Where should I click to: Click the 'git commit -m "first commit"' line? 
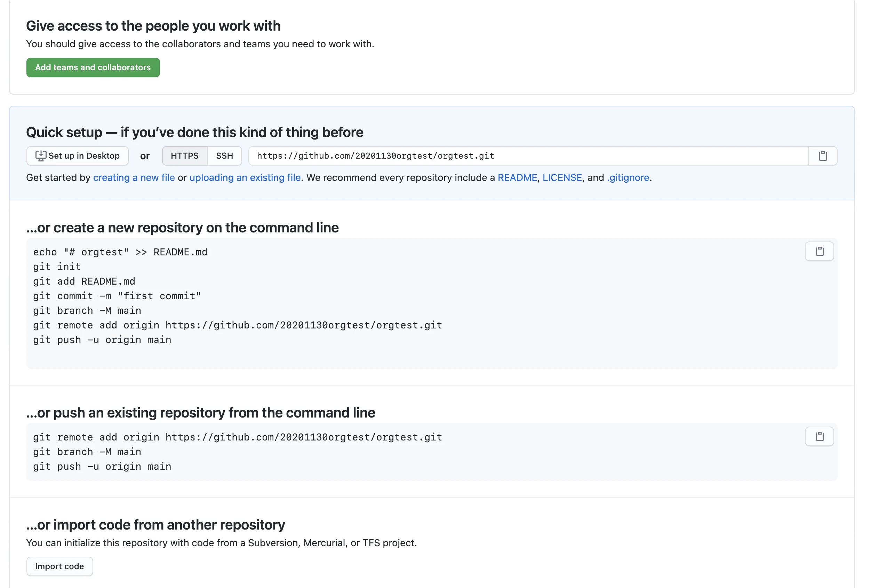pyautogui.click(x=117, y=296)
